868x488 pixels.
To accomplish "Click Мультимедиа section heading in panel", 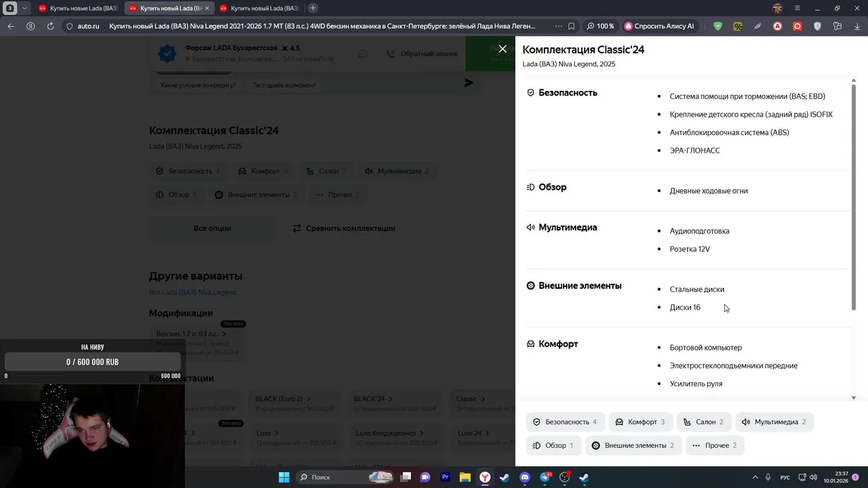I will point(568,228).
